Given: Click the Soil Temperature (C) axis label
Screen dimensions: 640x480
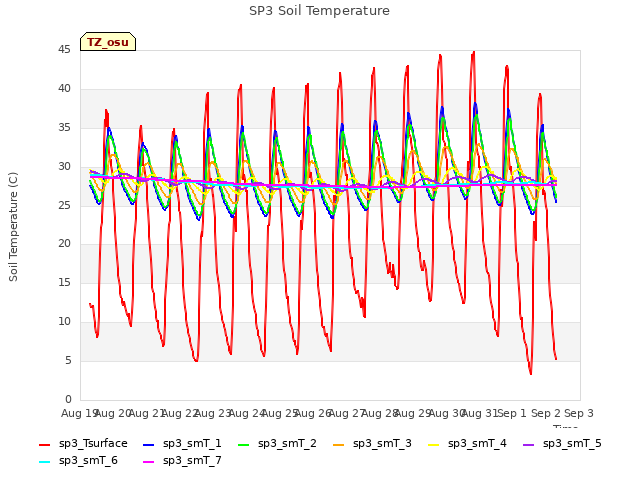Looking at the screenshot, I should pyautogui.click(x=13, y=227).
